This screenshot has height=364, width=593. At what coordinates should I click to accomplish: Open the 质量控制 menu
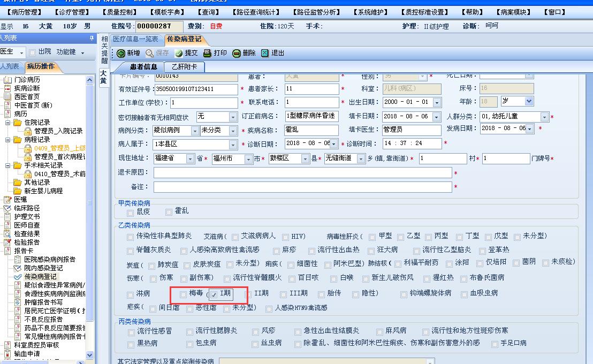pyautogui.click(x=119, y=12)
